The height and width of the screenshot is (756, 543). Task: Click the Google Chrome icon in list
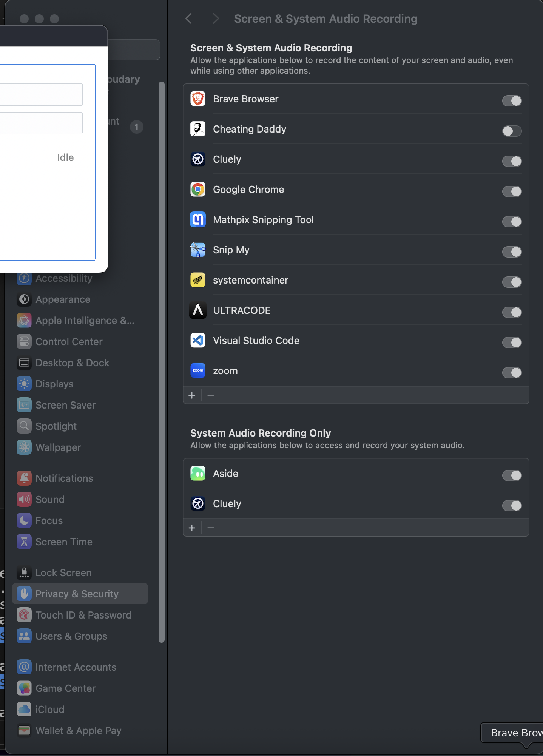198,190
